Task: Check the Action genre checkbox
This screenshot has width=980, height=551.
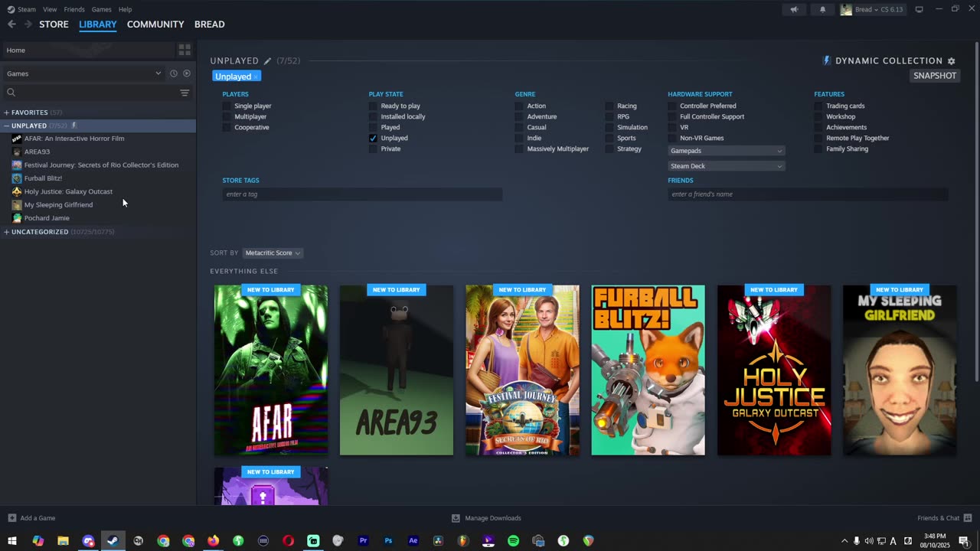Action: pyautogui.click(x=519, y=106)
